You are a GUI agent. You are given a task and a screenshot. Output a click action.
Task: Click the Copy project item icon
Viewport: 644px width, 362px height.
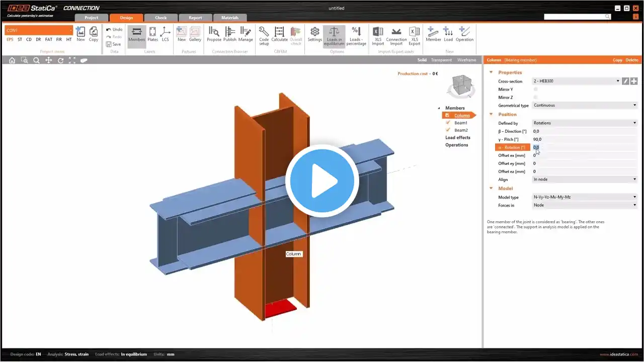94,34
